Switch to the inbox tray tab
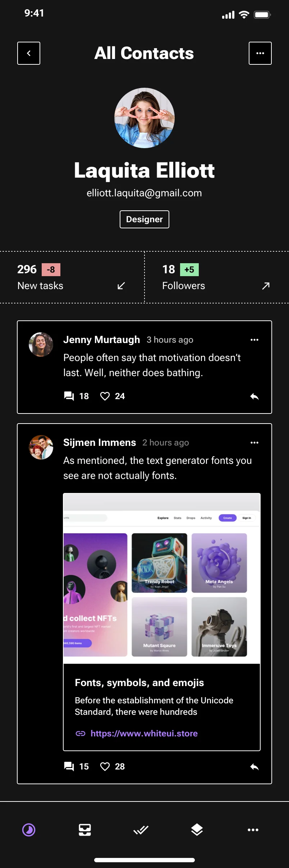The image size is (289, 868). 85,830
